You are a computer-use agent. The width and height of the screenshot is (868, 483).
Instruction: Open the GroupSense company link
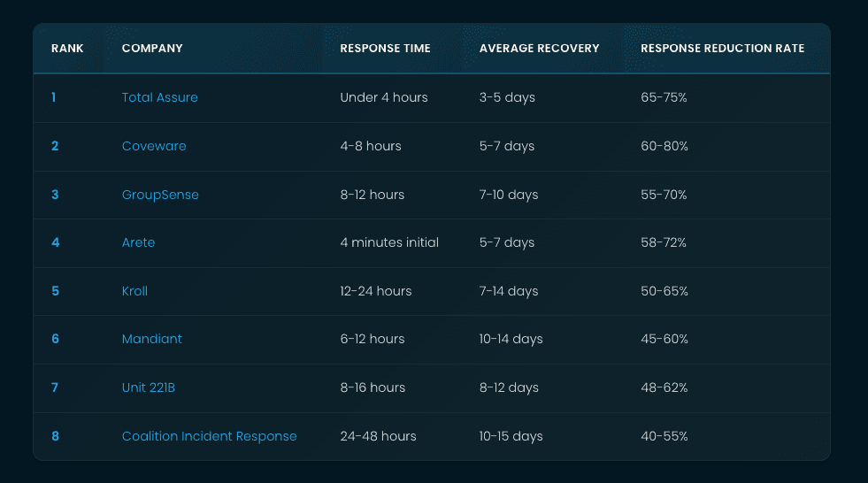coord(160,195)
